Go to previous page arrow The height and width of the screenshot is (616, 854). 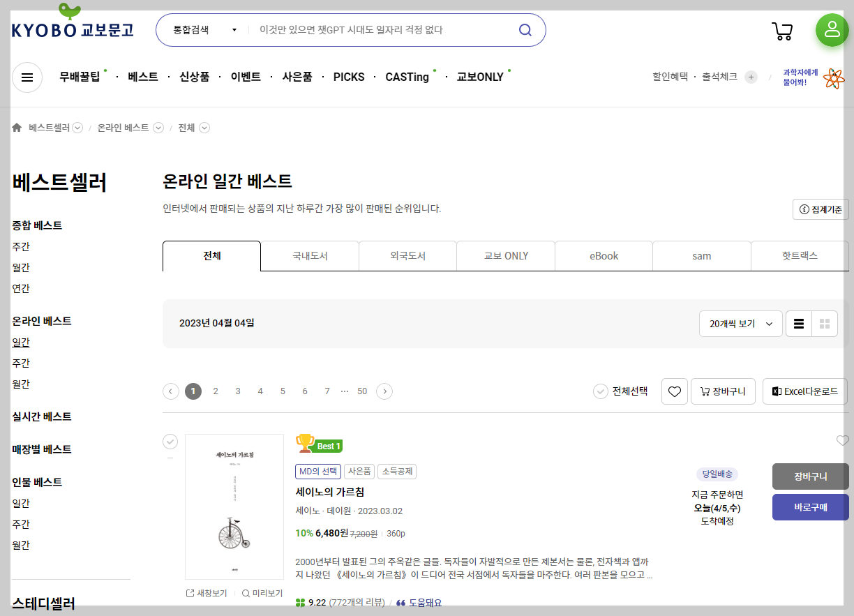[x=171, y=391]
